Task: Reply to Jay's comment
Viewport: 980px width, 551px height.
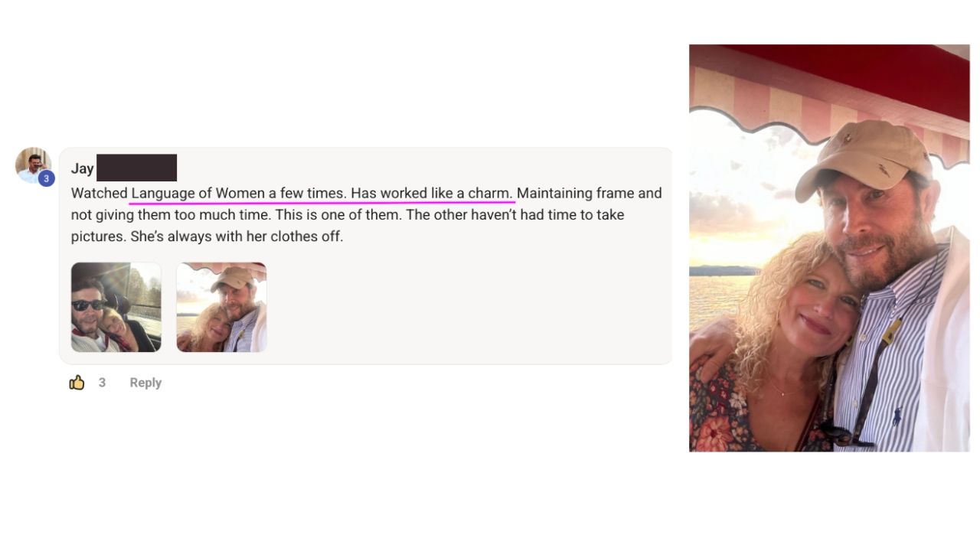Action: pyautogui.click(x=145, y=383)
